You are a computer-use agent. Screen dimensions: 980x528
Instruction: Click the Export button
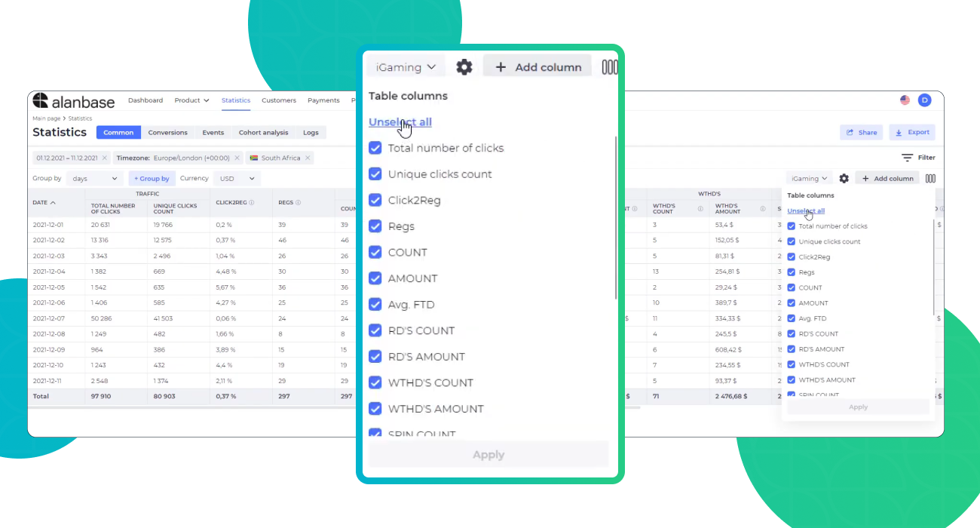point(912,132)
